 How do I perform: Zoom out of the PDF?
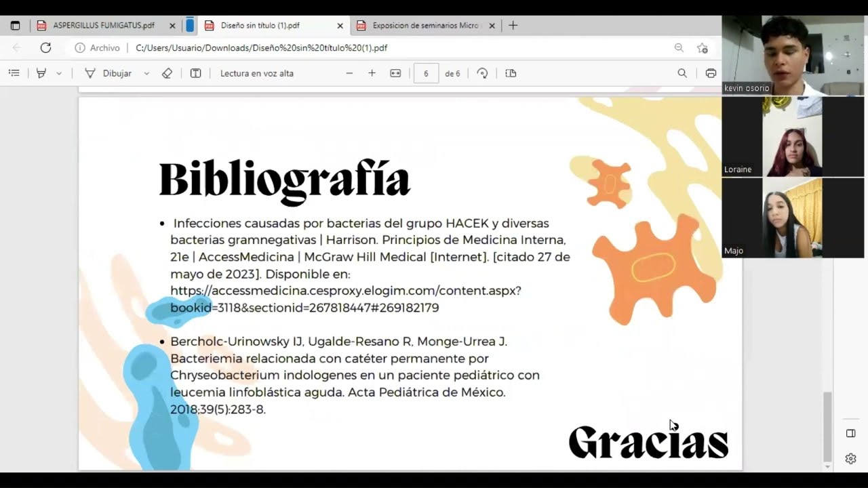pyautogui.click(x=349, y=73)
